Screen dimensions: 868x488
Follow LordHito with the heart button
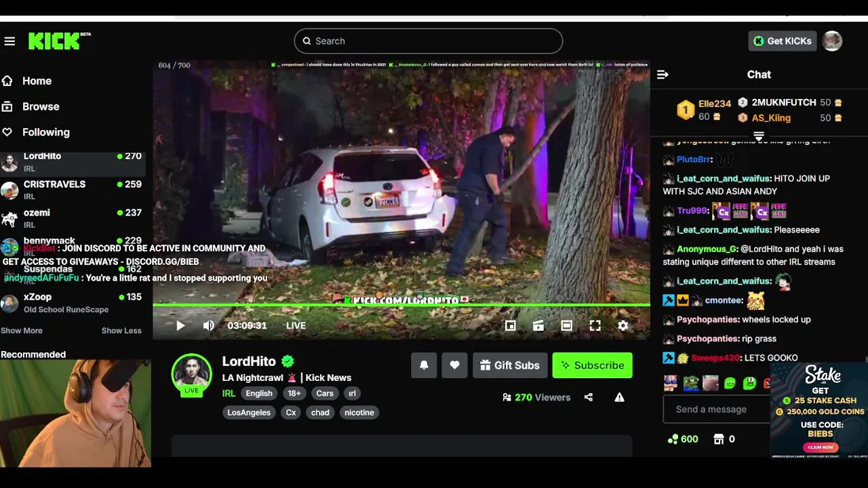[x=454, y=365]
